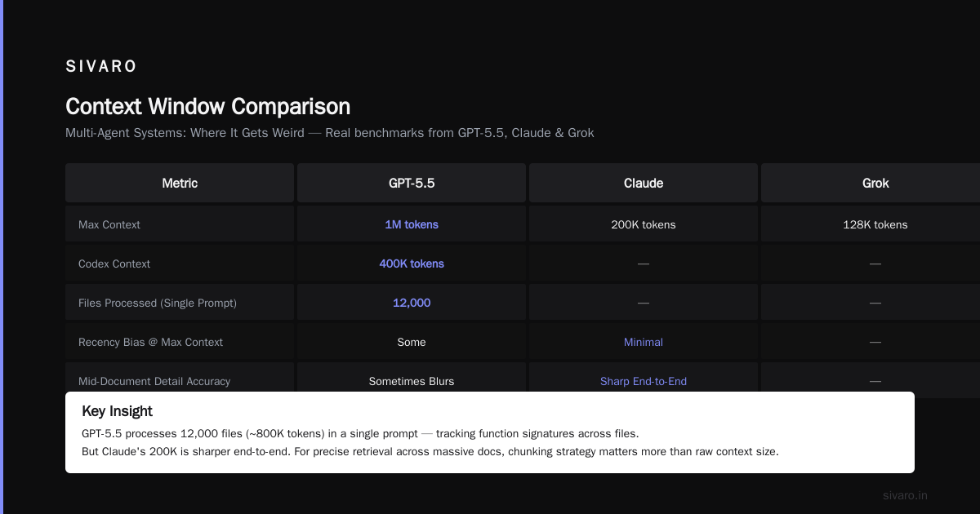Click the 200K tokens Claude cell
The image size is (980, 514).
click(x=644, y=224)
